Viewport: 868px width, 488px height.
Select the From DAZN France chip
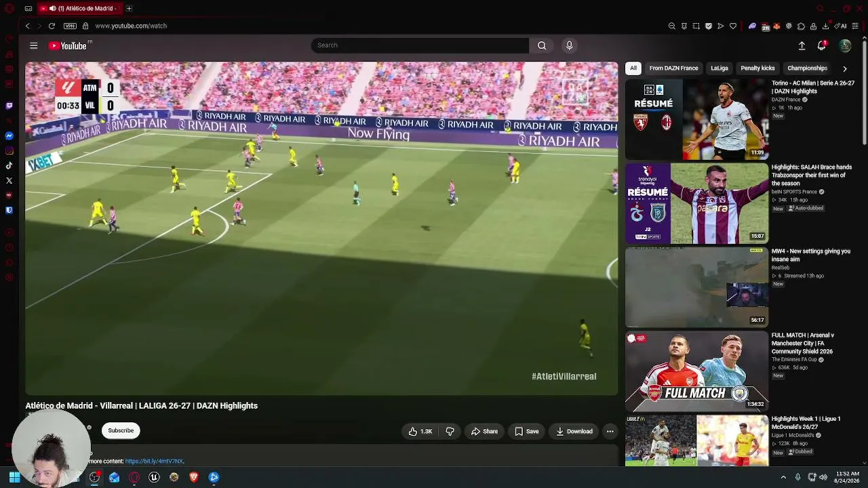[x=673, y=68]
